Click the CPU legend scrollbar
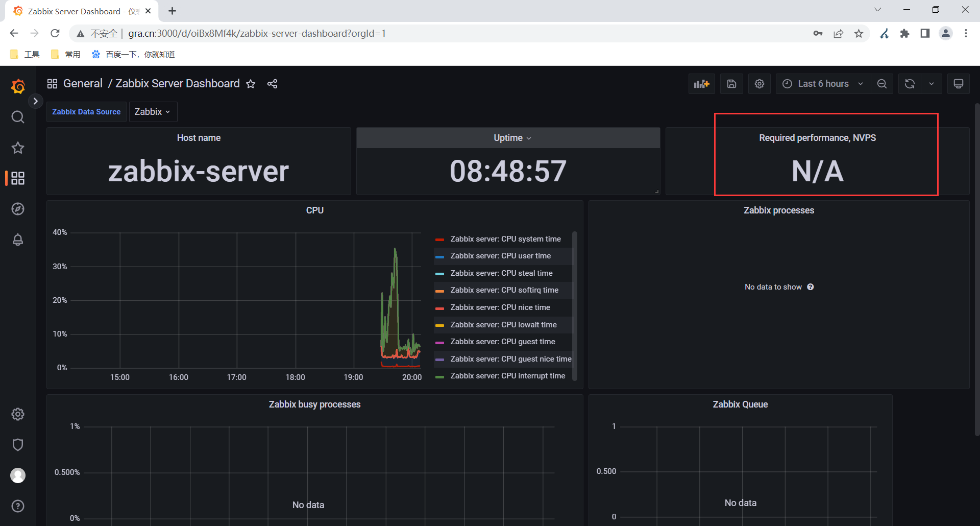Image resolution: width=980 pixels, height=526 pixels. (x=575, y=306)
